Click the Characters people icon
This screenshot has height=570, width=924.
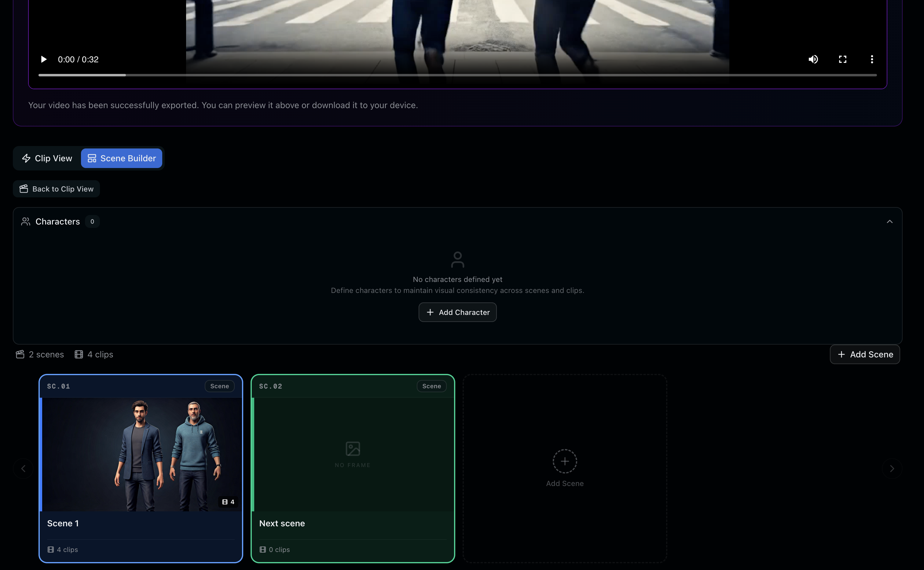[x=26, y=222]
